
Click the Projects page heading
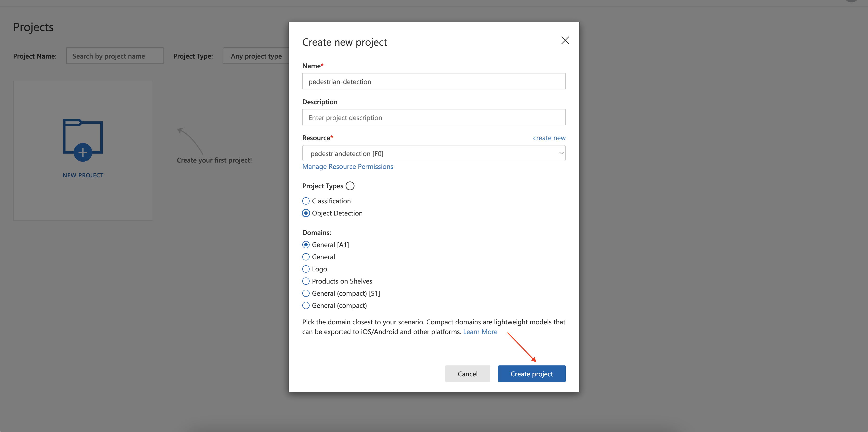point(33,27)
